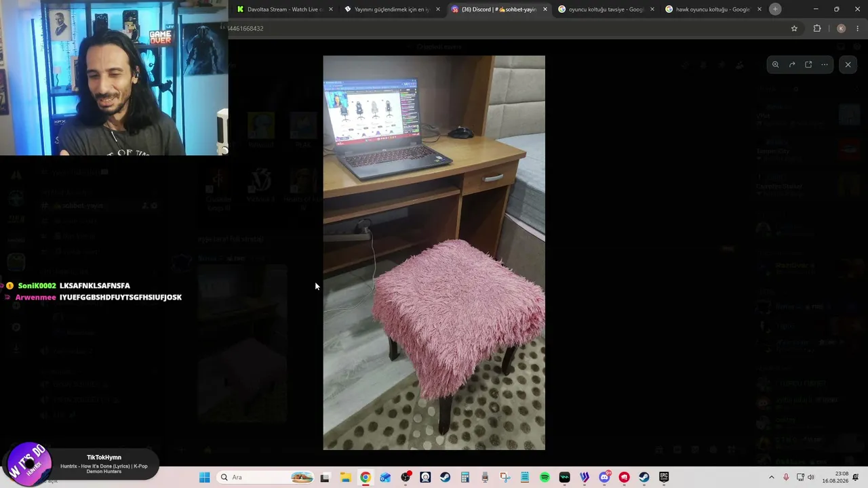Close the oyuncu koltuğu tavsiye tab
Image resolution: width=868 pixels, height=488 pixels.
point(652,9)
